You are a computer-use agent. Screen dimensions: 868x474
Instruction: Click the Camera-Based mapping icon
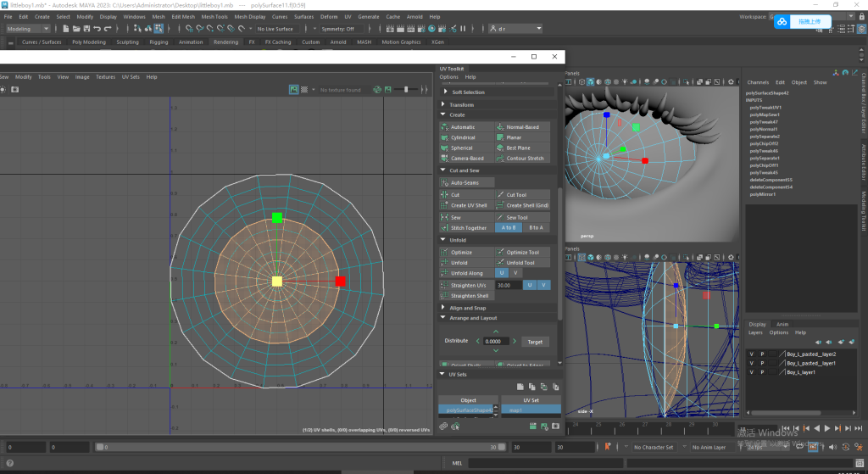coord(444,159)
